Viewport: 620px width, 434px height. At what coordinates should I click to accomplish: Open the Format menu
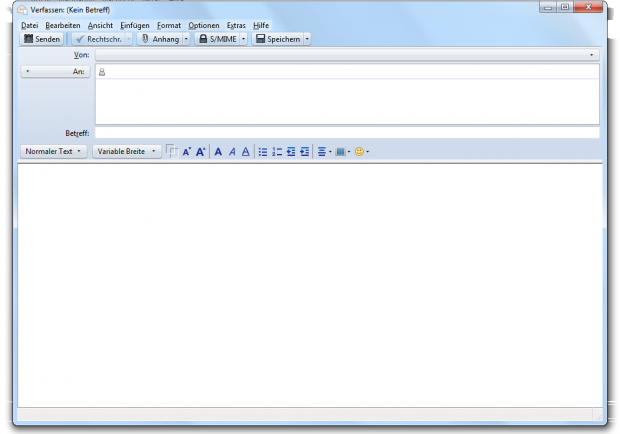pyautogui.click(x=169, y=25)
